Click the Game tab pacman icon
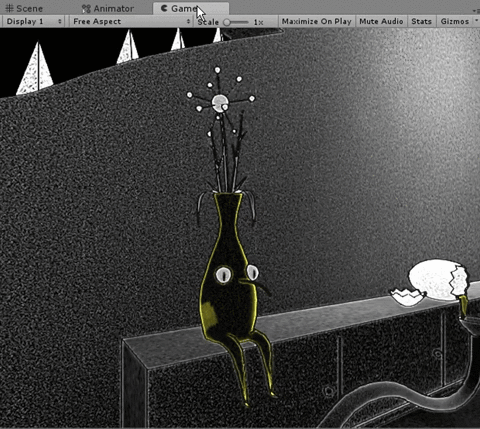480x429 pixels. pos(164,8)
